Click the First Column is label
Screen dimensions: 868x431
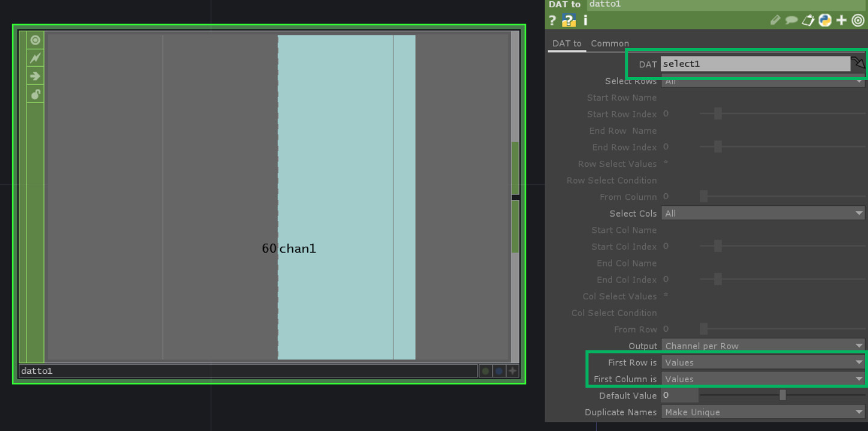point(625,379)
